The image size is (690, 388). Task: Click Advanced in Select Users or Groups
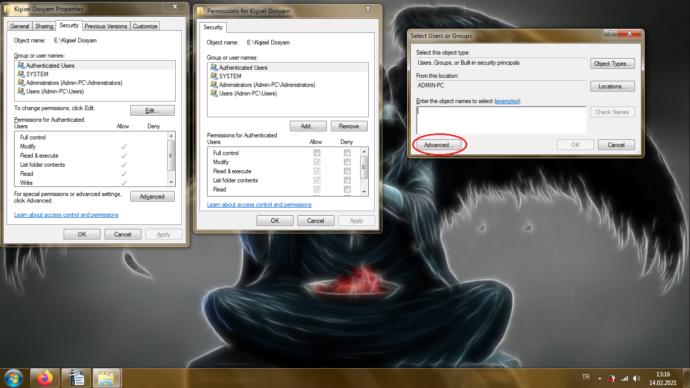(439, 145)
